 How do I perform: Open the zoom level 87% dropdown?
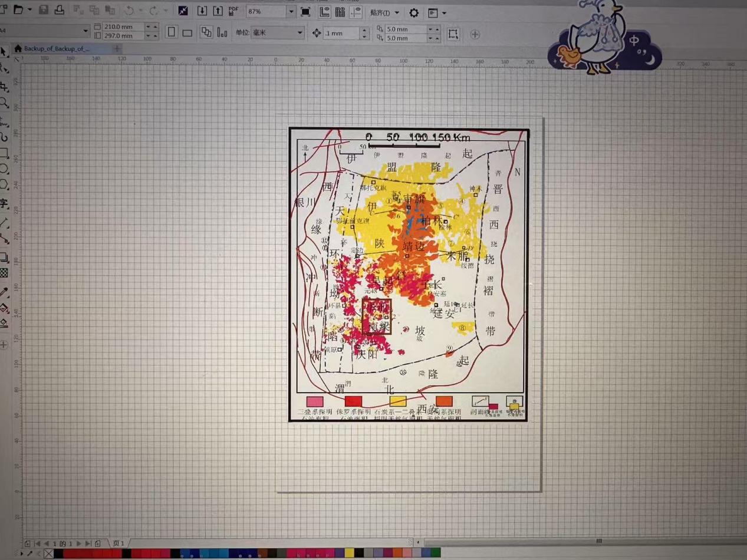[291, 12]
